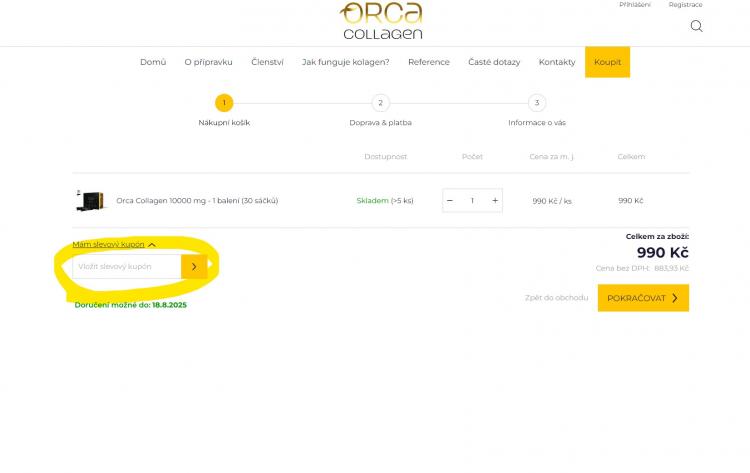This screenshot has width=750, height=473.
Task: Click the Registrace link
Action: (685, 5)
